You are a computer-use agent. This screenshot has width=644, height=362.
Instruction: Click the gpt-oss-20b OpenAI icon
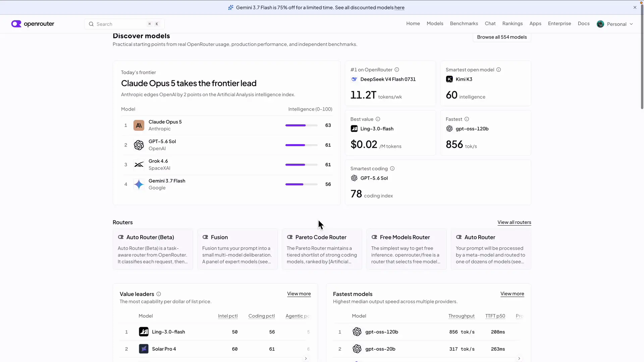[x=357, y=349]
